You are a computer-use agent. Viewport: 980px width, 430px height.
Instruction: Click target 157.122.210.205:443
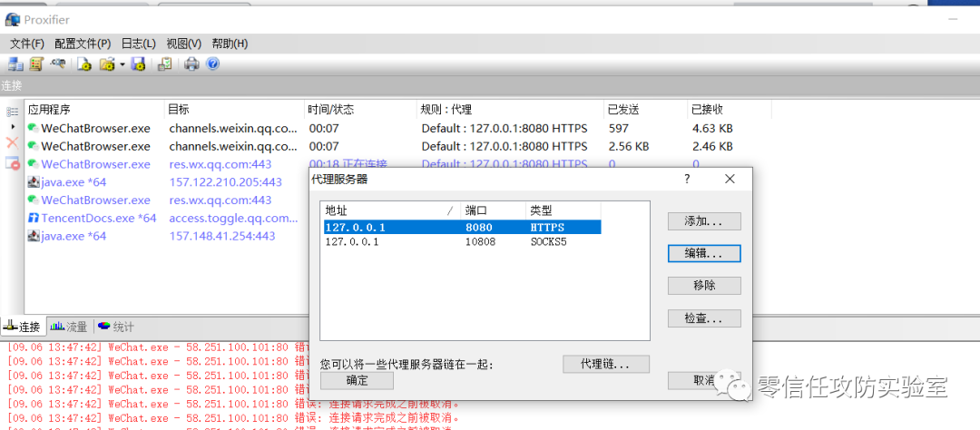coord(226,182)
